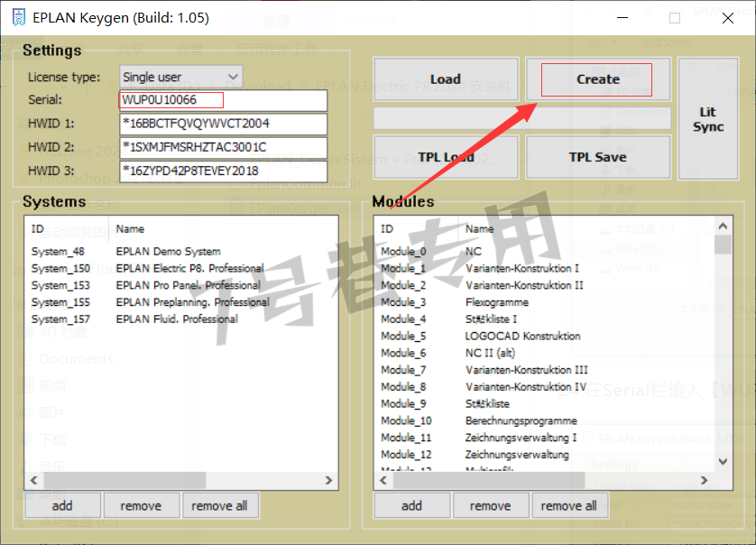Click the Systems remove button
The image size is (756, 545).
[142, 505]
